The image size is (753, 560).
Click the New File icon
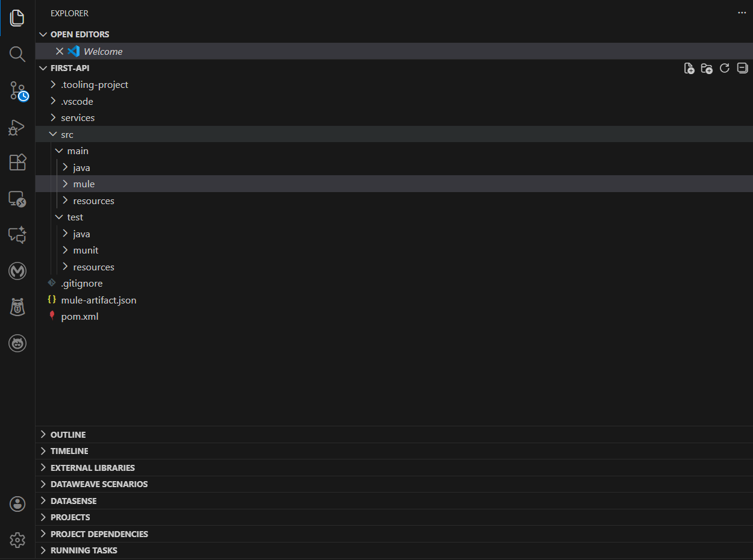tap(689, 68)
